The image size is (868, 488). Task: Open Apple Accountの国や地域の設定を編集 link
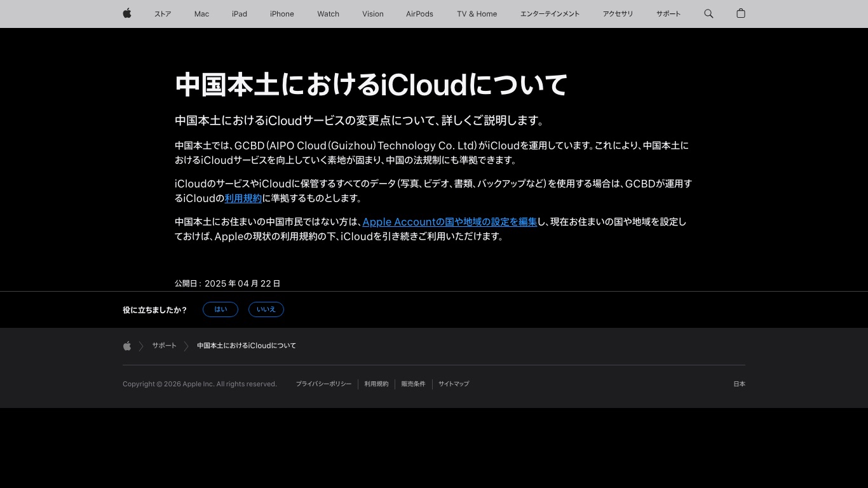[450, 222]
